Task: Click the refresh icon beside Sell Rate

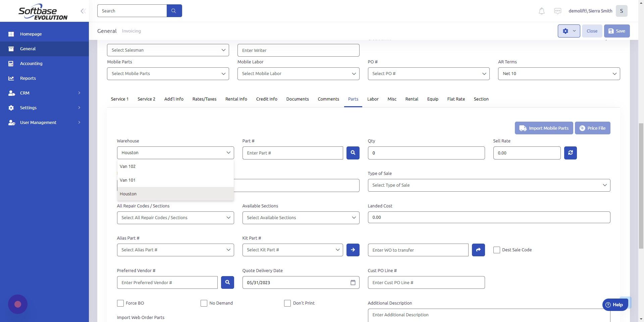Action: pyautogui.click(x=570, y=153)
